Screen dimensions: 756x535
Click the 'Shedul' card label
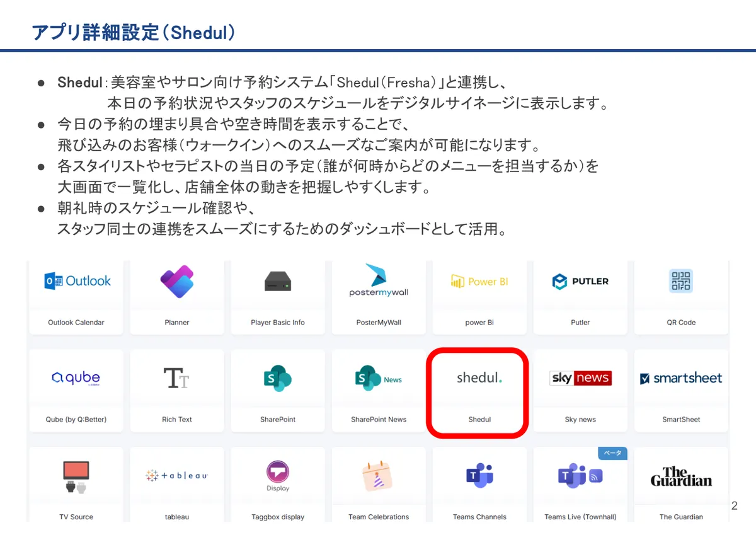tap(479, 419)
